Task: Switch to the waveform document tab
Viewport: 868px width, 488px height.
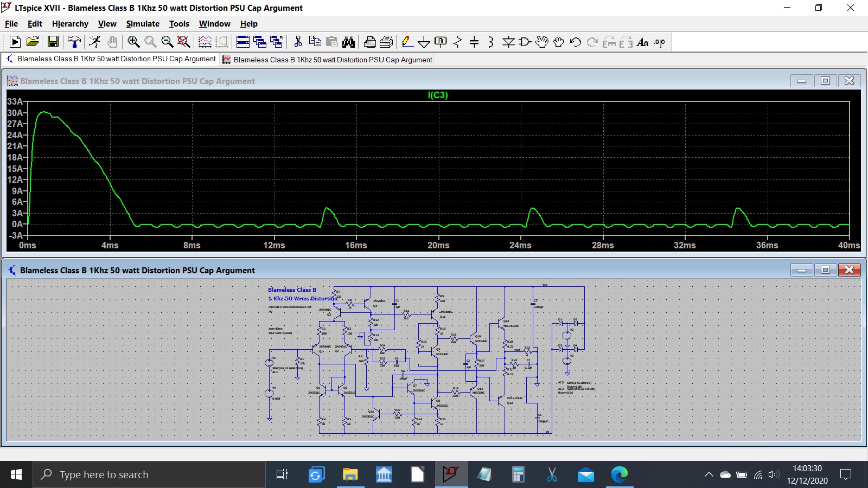Action: coord(327,60)
